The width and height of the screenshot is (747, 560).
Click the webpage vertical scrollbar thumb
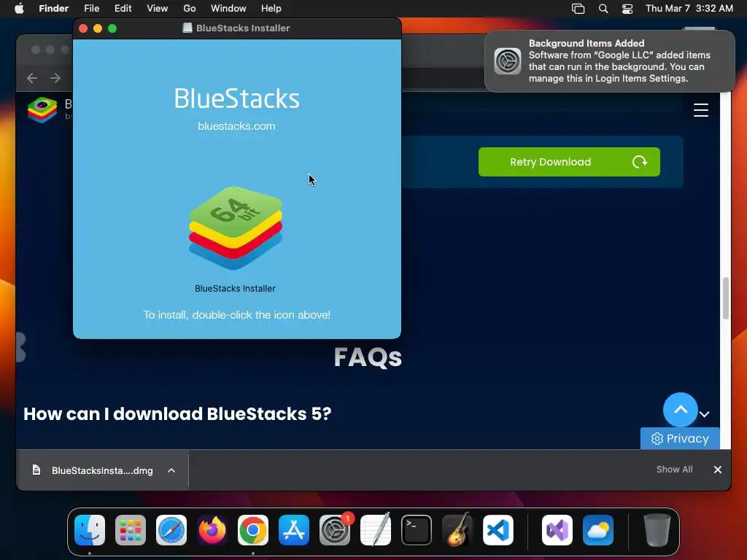coord(726,298)
